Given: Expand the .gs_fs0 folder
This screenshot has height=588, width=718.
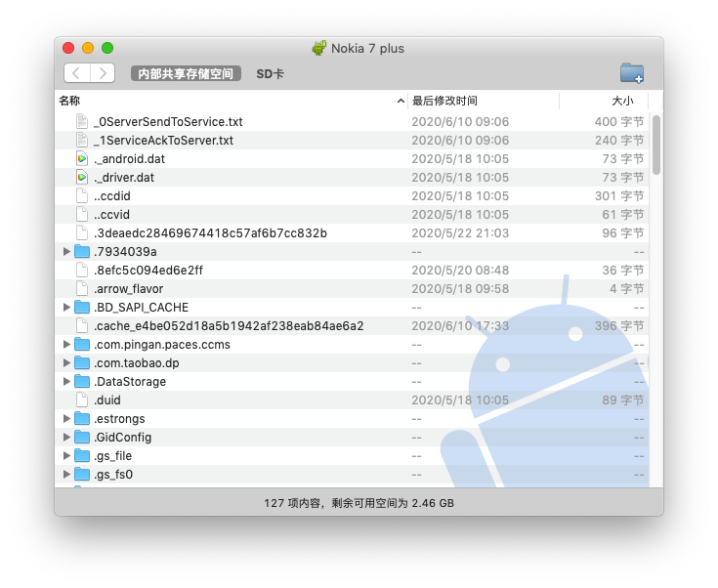Looking at the screenshot, I should click(x=66, y=475).
